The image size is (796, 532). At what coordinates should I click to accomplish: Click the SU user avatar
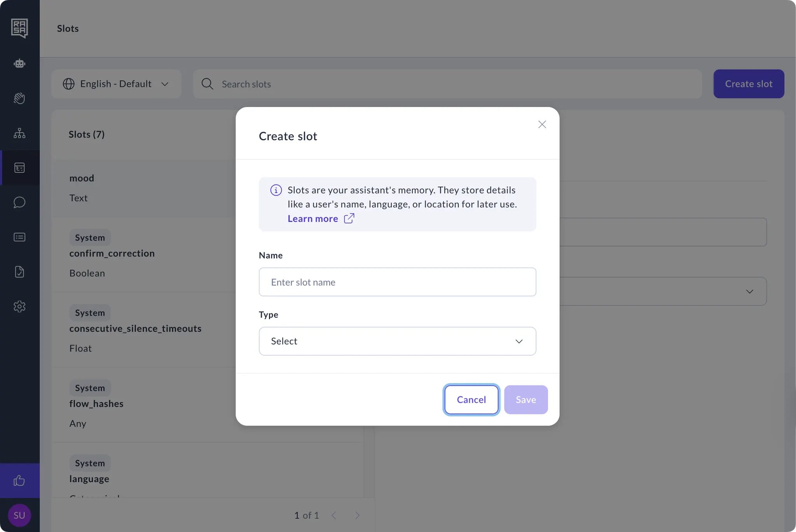19,515
